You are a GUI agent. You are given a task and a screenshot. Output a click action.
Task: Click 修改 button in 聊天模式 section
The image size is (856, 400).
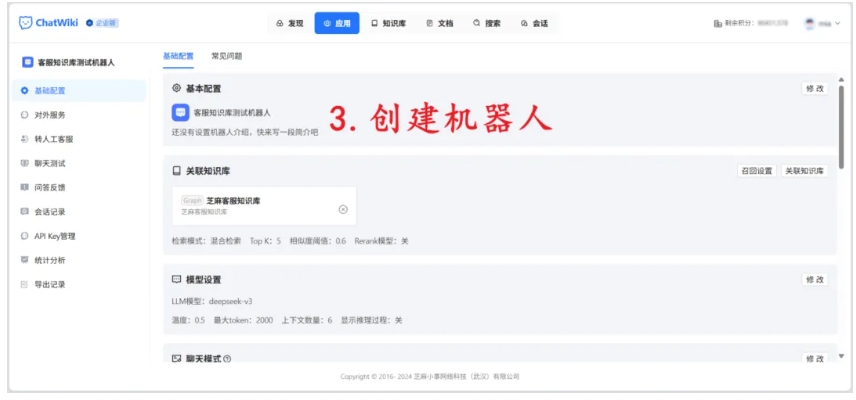(x=815, y=358)
